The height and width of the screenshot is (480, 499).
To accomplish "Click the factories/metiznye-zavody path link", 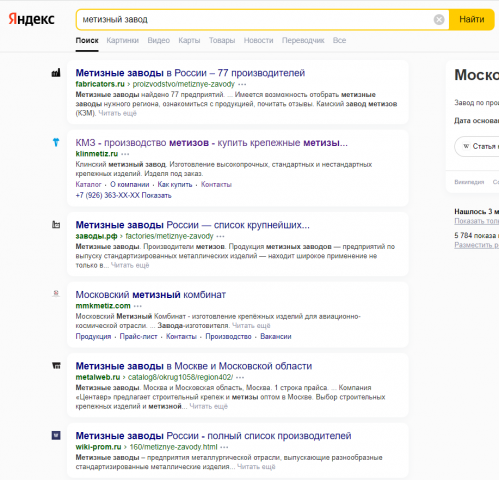I will click(x=169, y=236).
